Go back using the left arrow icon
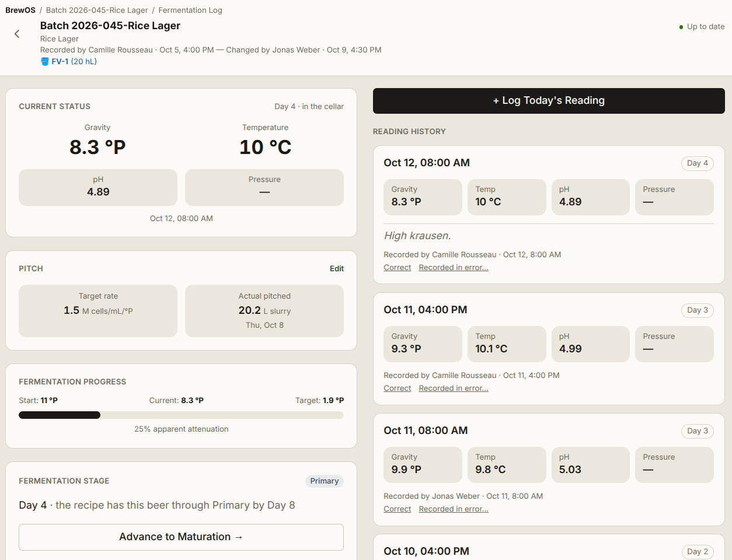The width and height of the screenshot is (732, 560). pos(17,34)
